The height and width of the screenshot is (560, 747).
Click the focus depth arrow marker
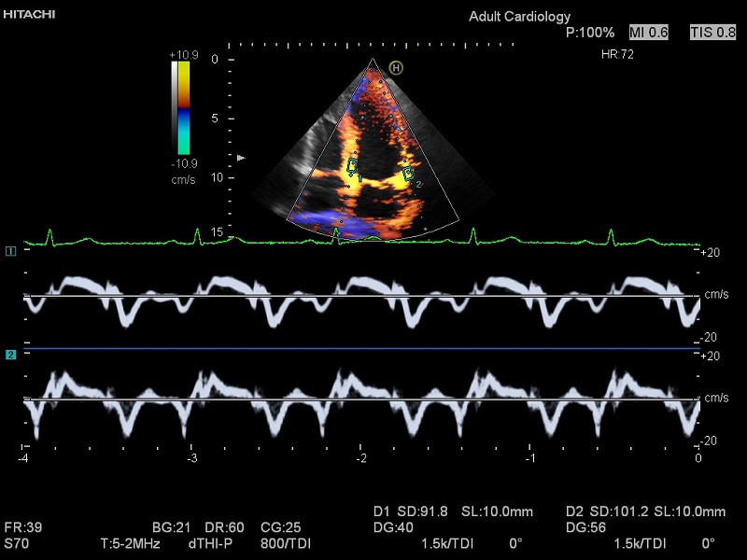click(241, 159)
